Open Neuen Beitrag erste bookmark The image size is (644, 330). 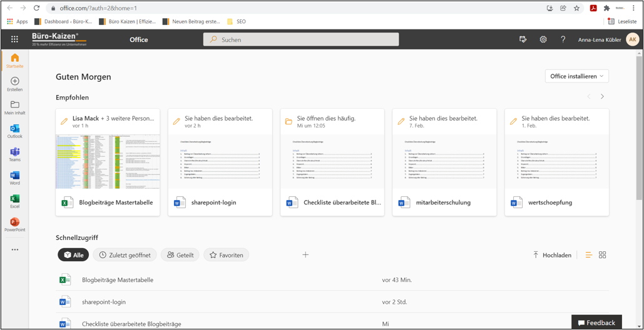(192, 21)
